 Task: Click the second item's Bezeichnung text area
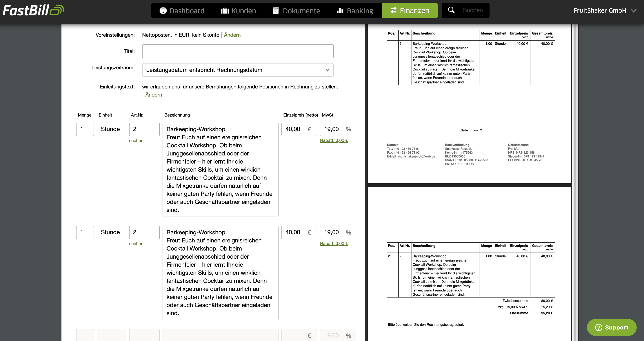coord(221,273)
